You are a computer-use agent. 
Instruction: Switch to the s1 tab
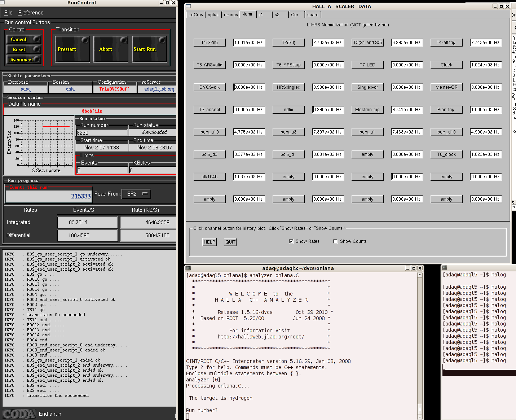click(x=264, y=14)
